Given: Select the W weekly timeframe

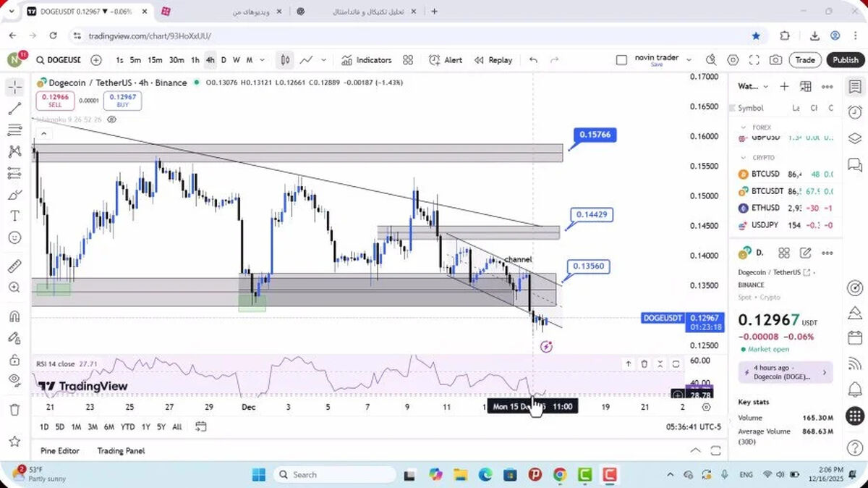Looking at the screenshot, I should 237,60.
